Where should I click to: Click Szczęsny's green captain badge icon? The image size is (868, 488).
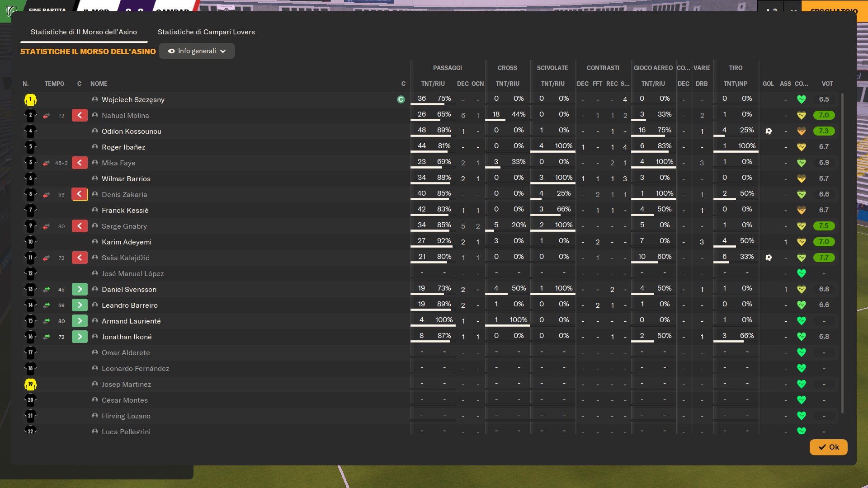coord(401,99)
